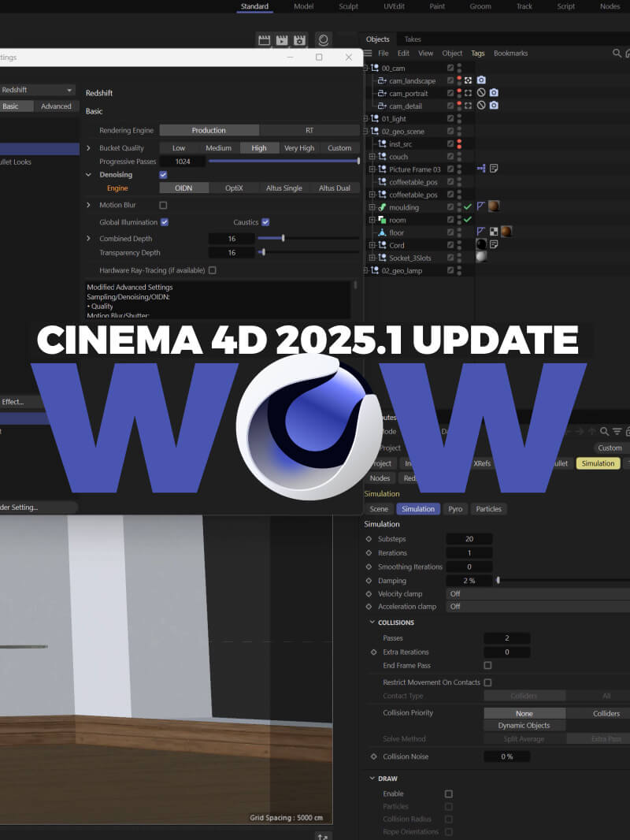Click the blue hierarchy tag on Picture Frame 03
The image size is (630, 840).
click(481, 168)
